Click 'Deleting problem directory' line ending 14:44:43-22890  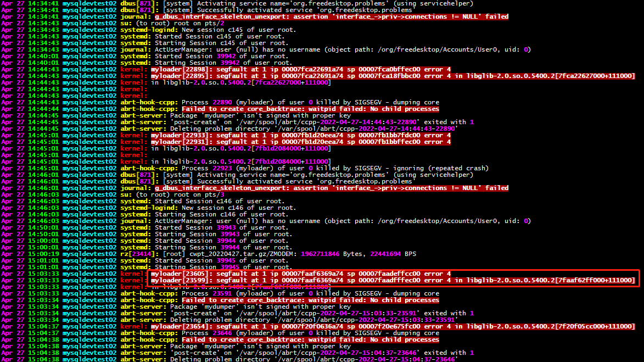(x=314, y=129)
